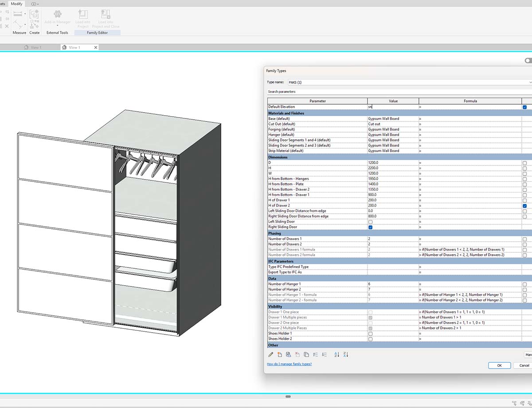Collapse the Materials and Finishes group header
The height and width of the screenshot is (408, 532).
[x=399, y=113]
